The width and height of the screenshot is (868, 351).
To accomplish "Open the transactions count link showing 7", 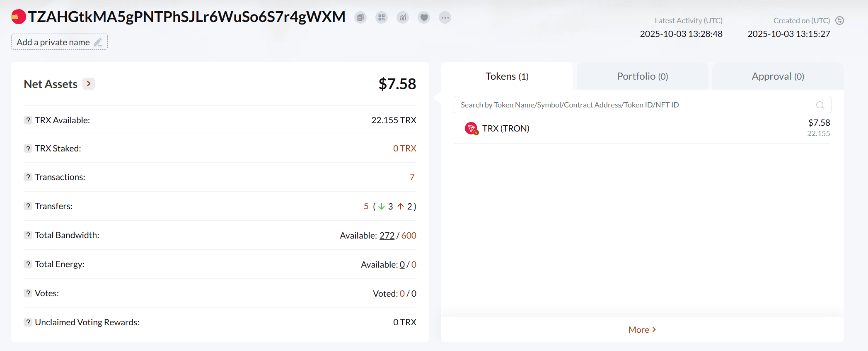I will click(412, 177).
